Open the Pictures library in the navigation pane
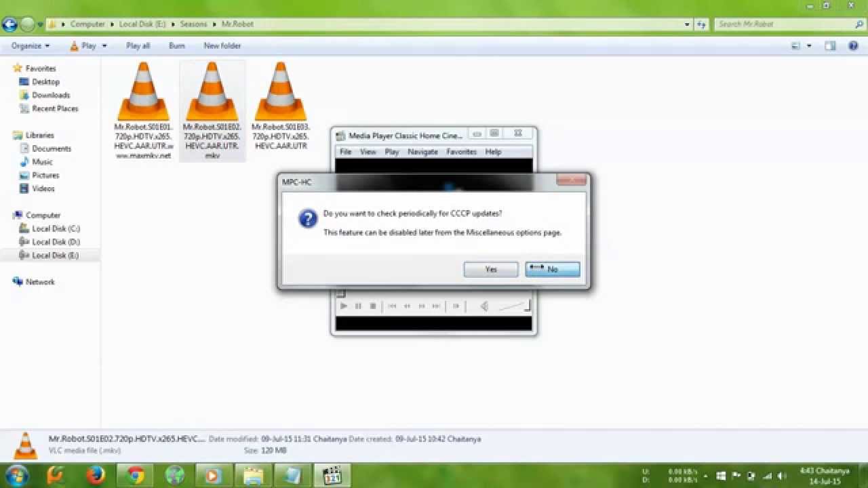 pos(45,176)
